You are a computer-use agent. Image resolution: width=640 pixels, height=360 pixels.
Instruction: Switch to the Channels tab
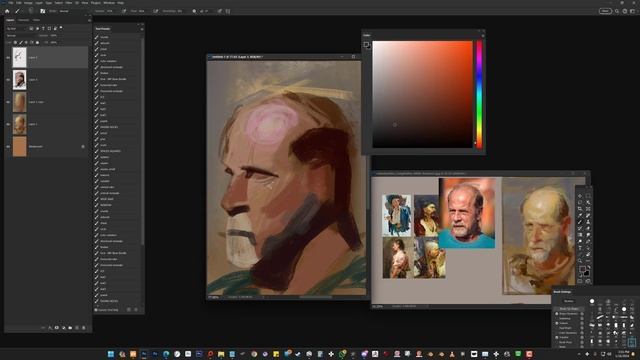click(x=23, y=20)
